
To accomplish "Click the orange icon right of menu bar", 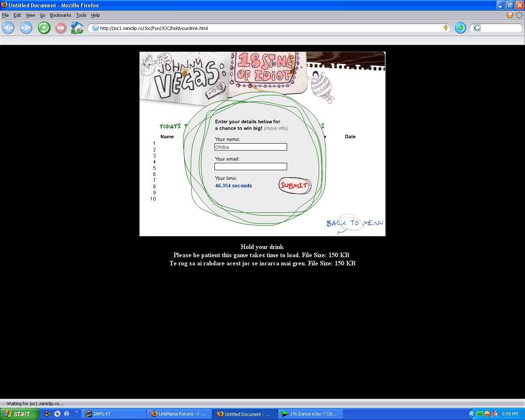I will point(510,15).
